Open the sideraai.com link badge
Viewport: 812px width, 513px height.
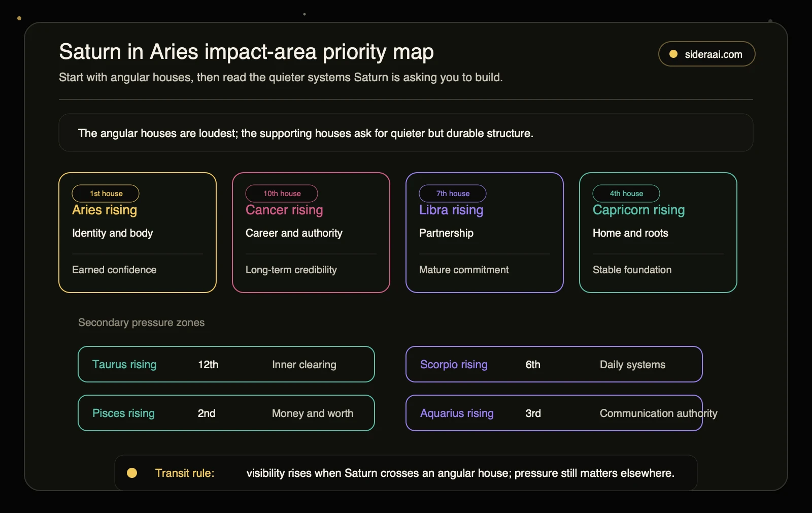(706, 54)
